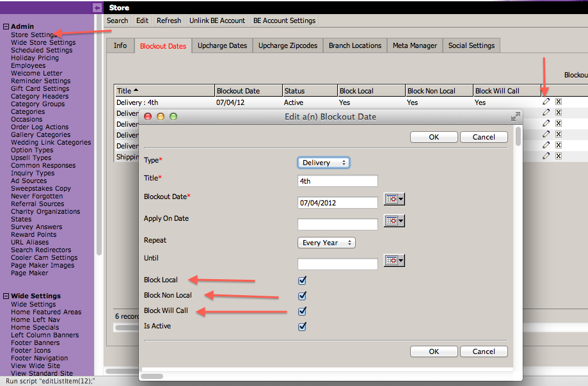The image size is (588, 386).
Task: Open the Blockout Date calendar picker icon
Action: 394,200
